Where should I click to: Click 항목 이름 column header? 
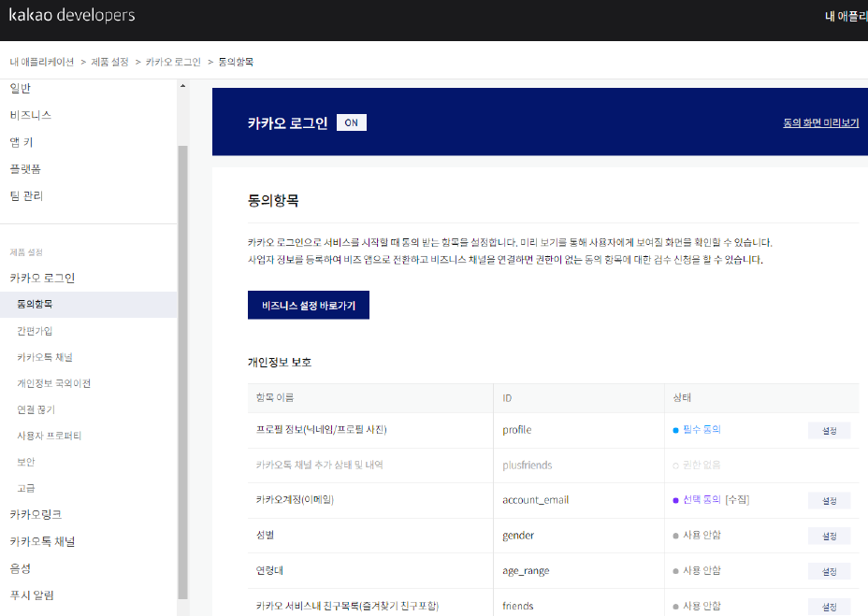(x=275, y=398)
